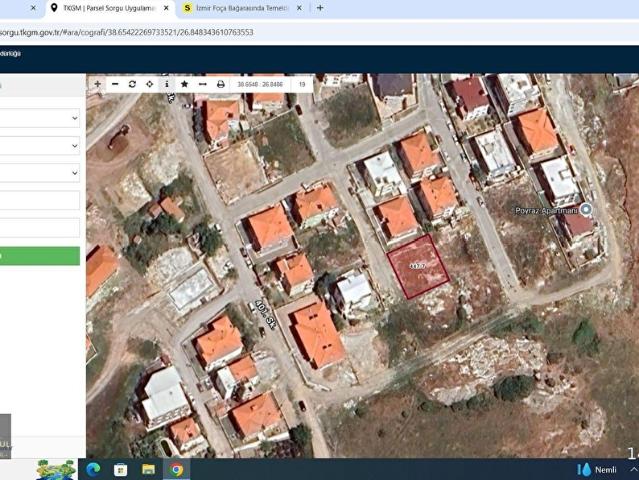Click the coordinate display 38.6548 : 26.8486
639x480 pixels.
pos(260,84)
